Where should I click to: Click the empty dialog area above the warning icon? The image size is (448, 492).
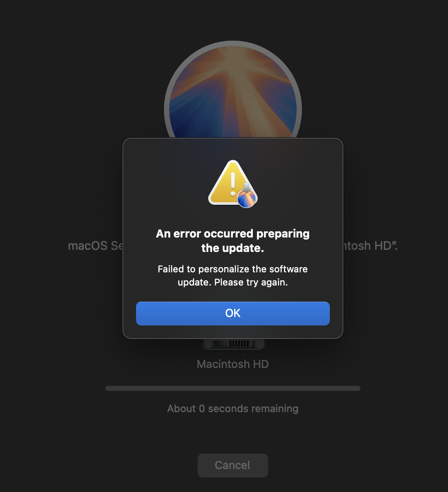coord(233,149)
